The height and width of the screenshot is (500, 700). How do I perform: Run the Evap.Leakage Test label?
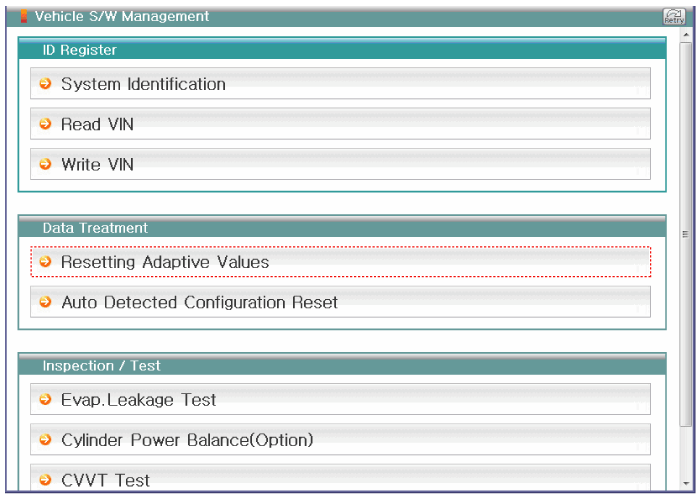click(139, 400)
